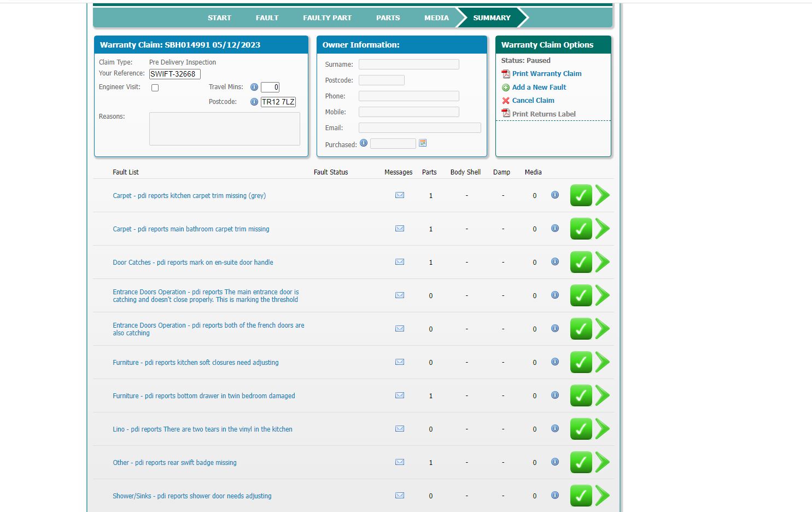The height and width of the screenshot is (512, 812).
Task: Click the Reasons text area
Action: click(x=224, y=129)
